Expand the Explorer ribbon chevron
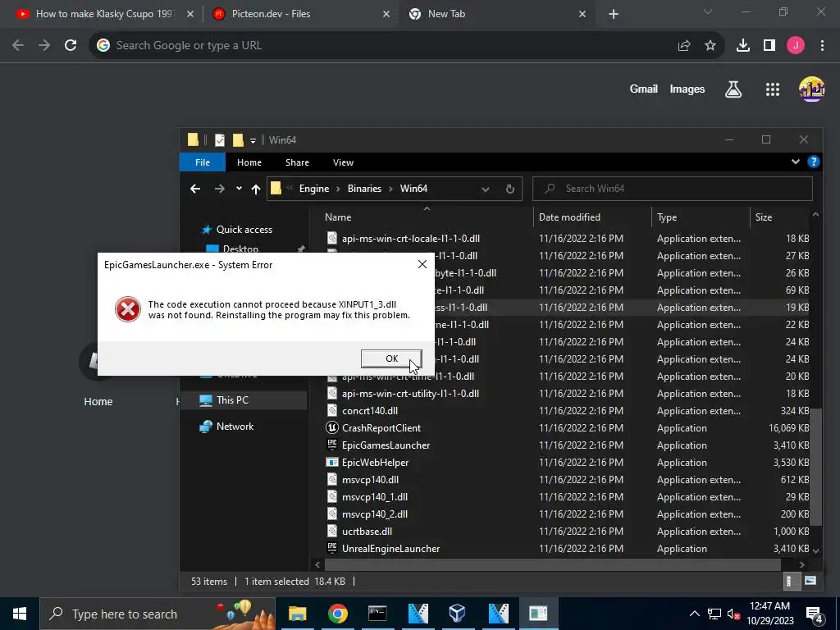Viewport: 840px width, 630px height. click(x=795, y=162)
